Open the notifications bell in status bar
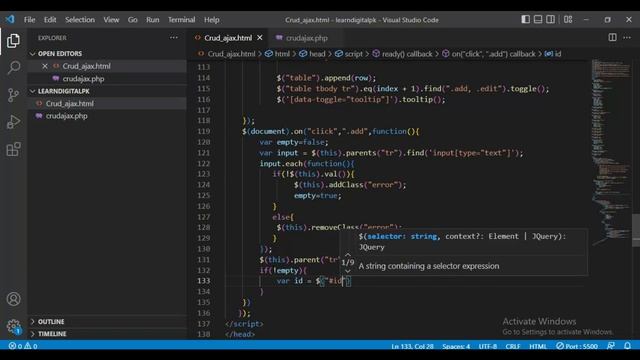Screen dimensions: 640x360 click(627, 346)
